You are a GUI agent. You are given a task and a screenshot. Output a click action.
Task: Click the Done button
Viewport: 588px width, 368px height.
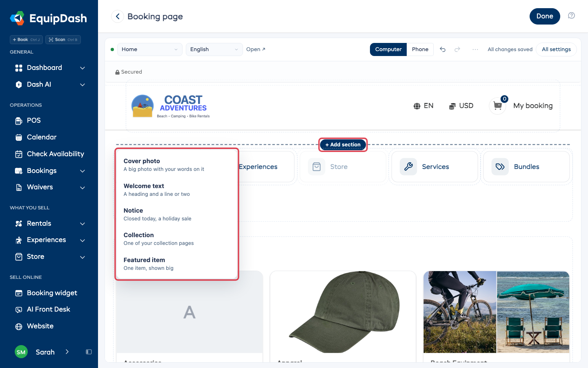pyautogui.click(x=545, y=16)
